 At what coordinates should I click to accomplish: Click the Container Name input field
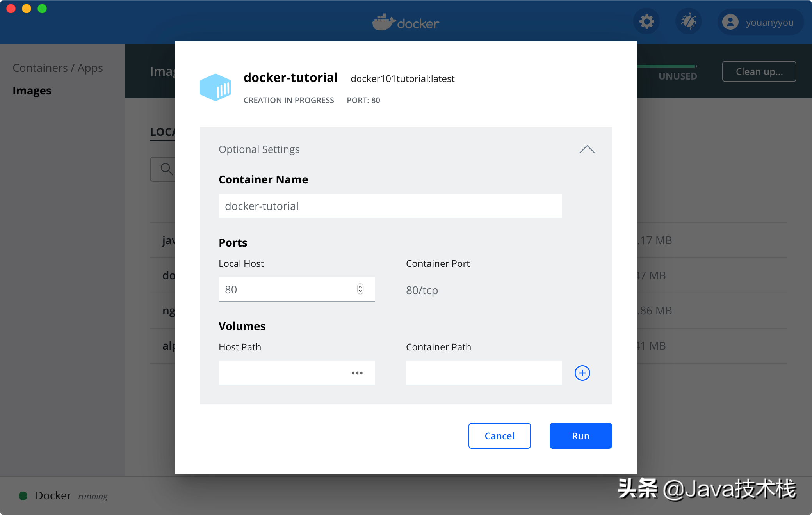(x=390, y=206)
